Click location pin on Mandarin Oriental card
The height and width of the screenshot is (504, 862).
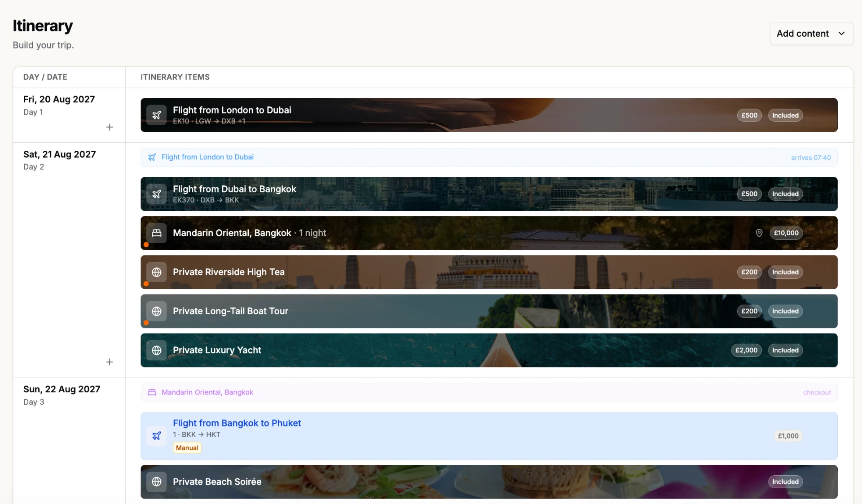tap(759, 233)
